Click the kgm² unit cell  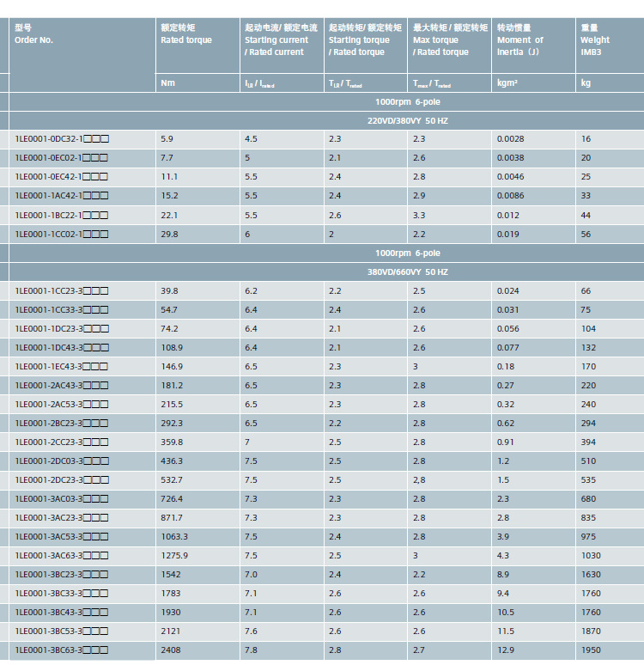(x=534, y=83)
